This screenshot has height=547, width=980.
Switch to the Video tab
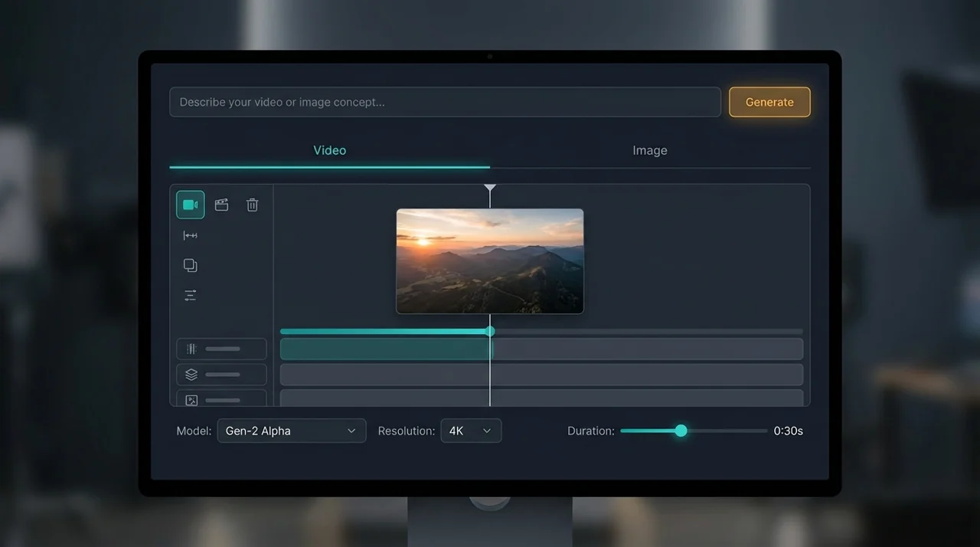coord(329,150)
